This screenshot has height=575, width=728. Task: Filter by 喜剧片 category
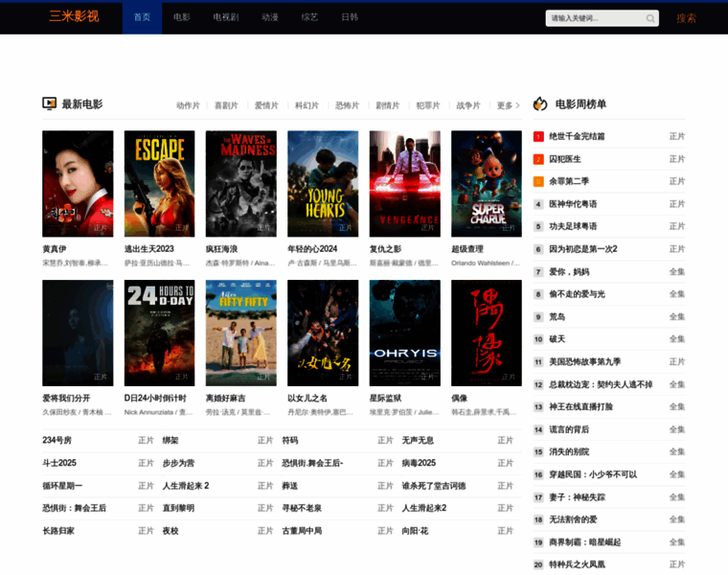(x=226, y=105)
